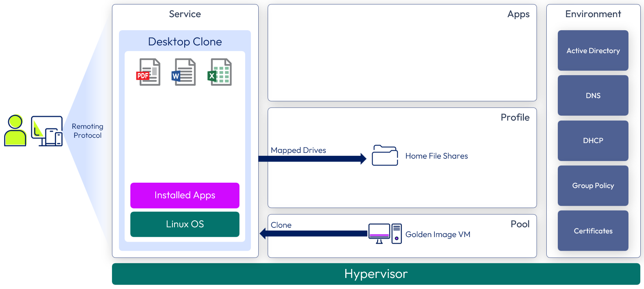Image resolution: width=644 pixels, height=289 pixels.
Task: Select the Active Directory block
Action: click(593, 51)
